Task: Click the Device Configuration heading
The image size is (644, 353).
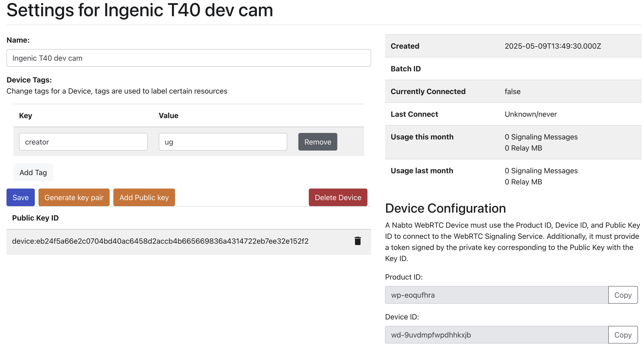Action: click(x=445, y=208)
